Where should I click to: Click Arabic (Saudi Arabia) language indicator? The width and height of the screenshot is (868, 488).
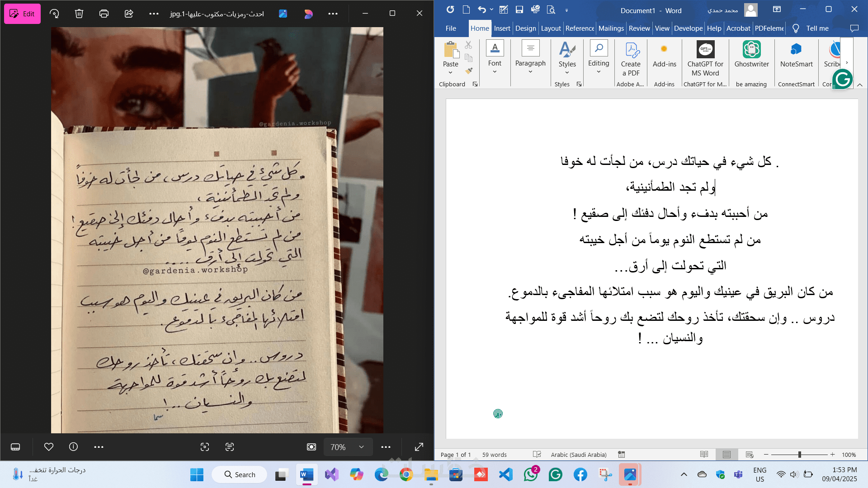578,455
